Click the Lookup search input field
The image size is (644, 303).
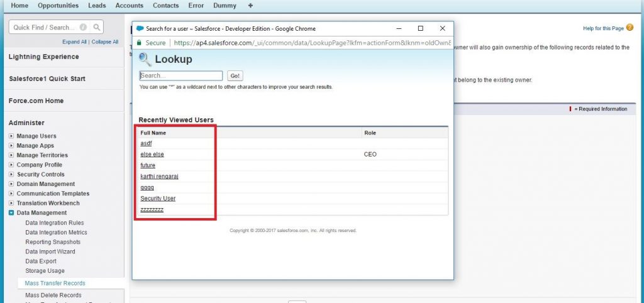coord(181,76)
